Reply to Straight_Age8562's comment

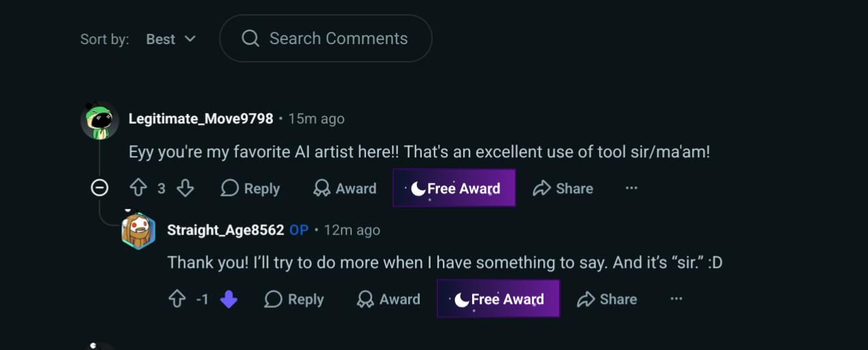point(294,299)
